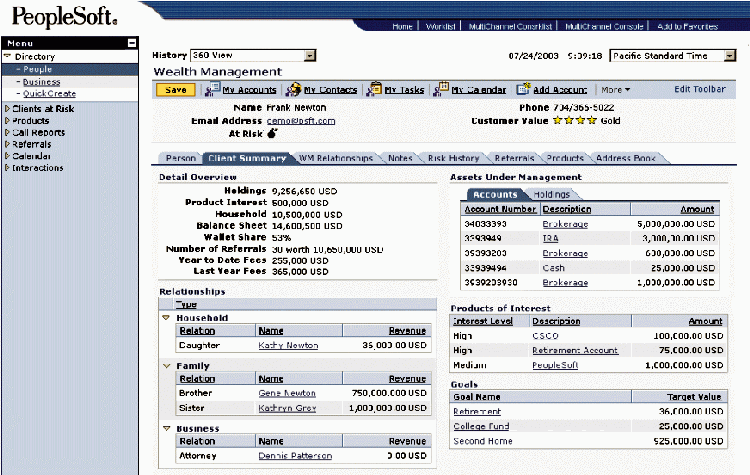Viewport: 750px width, 475px height.
Task: Switch to Holdings tab under Assets
Action: (x=551, y=195)
